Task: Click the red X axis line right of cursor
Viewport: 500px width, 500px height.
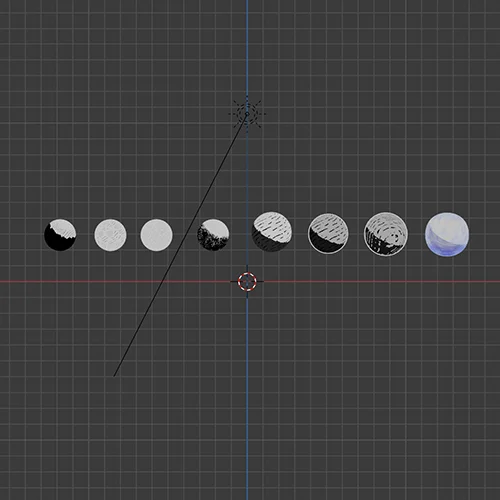Action: coord(380,281)
